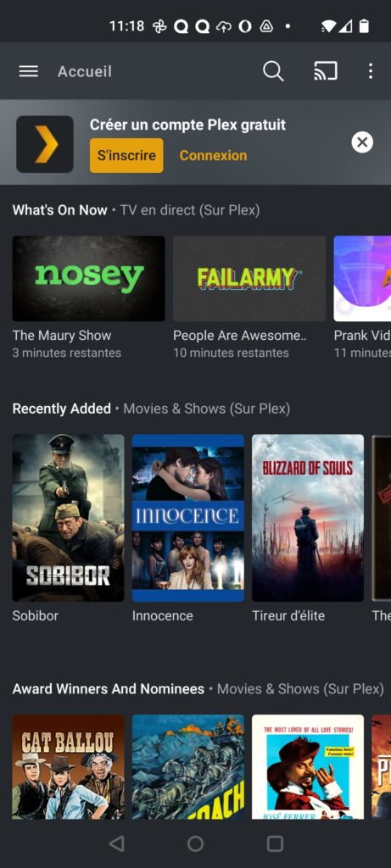391x868 pixels.
Task: Select the FailArmy channel thumbnail
Action: [x=249, y=278]
